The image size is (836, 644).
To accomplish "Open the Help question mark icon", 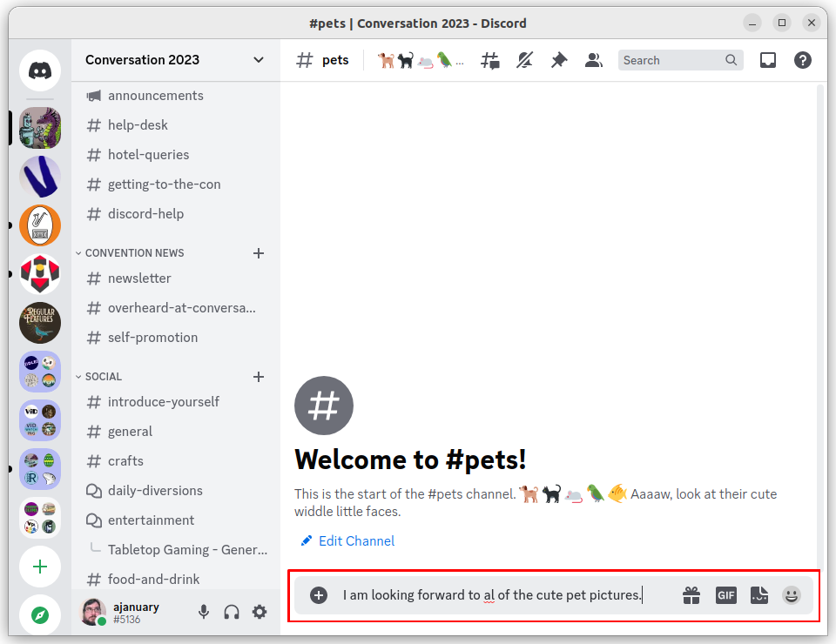I will tap(802, 60).
